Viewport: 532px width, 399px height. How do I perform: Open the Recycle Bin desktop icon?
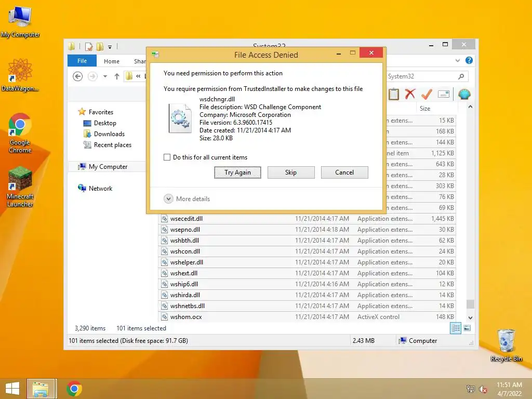tap(506, 345)
